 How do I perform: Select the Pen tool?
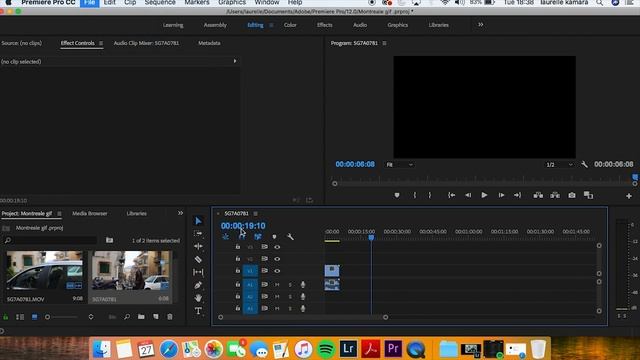click(198, 285)
